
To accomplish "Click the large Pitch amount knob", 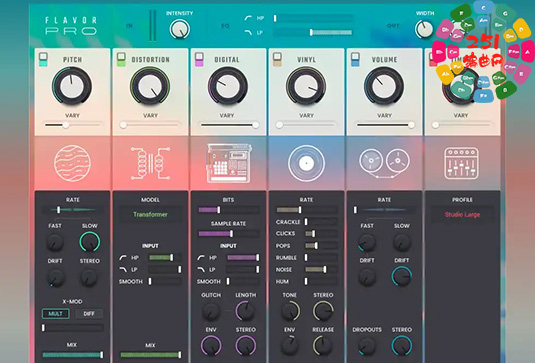I will 72,86.
